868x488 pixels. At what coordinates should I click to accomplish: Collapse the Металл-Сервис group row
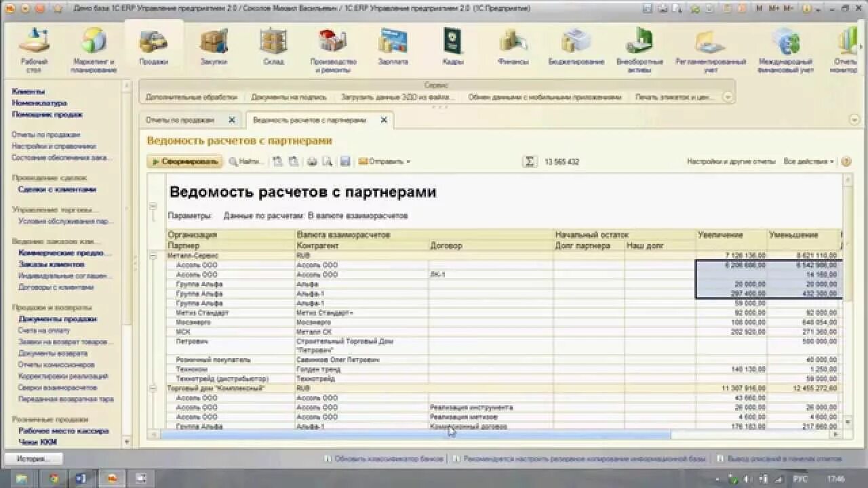(153, 256)
